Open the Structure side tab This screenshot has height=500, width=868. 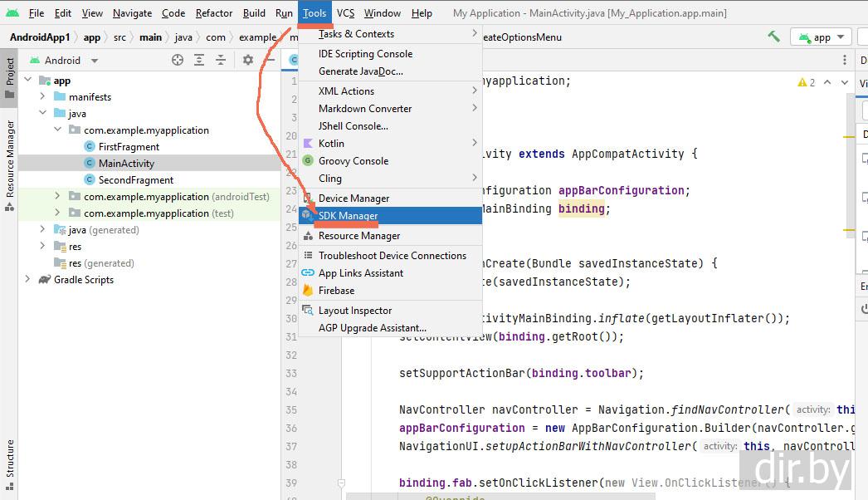point(10,458)
